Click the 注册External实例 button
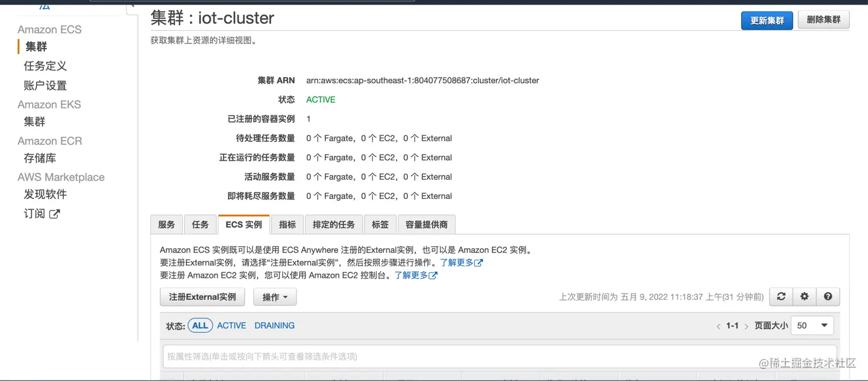Viewport: 868px width, 381px height. [x=202, y=297]
